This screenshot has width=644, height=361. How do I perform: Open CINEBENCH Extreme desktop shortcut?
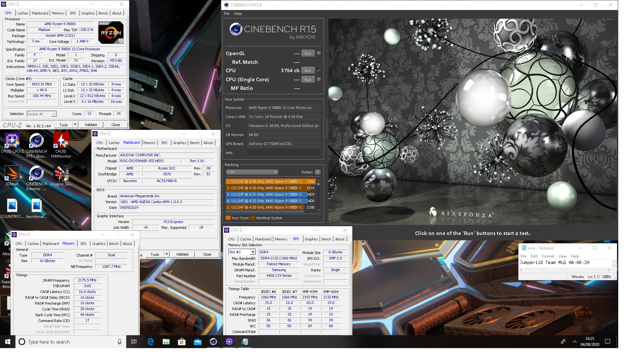(x=36, y=178)
